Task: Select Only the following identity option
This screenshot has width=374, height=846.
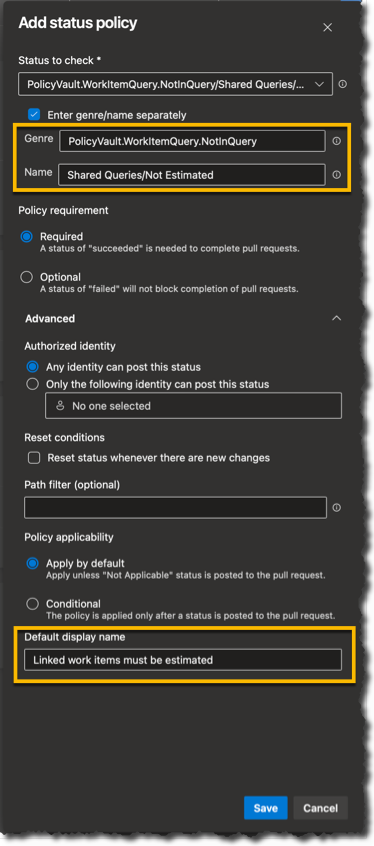Action: coord(32,384)
